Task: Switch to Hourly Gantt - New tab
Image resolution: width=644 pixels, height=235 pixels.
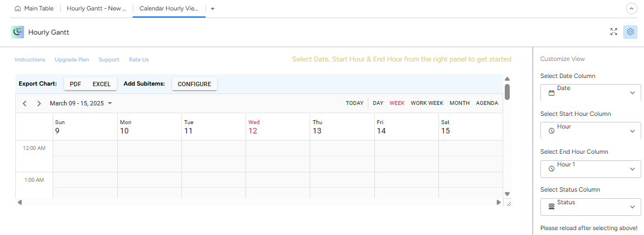Action: pos(96,9)
